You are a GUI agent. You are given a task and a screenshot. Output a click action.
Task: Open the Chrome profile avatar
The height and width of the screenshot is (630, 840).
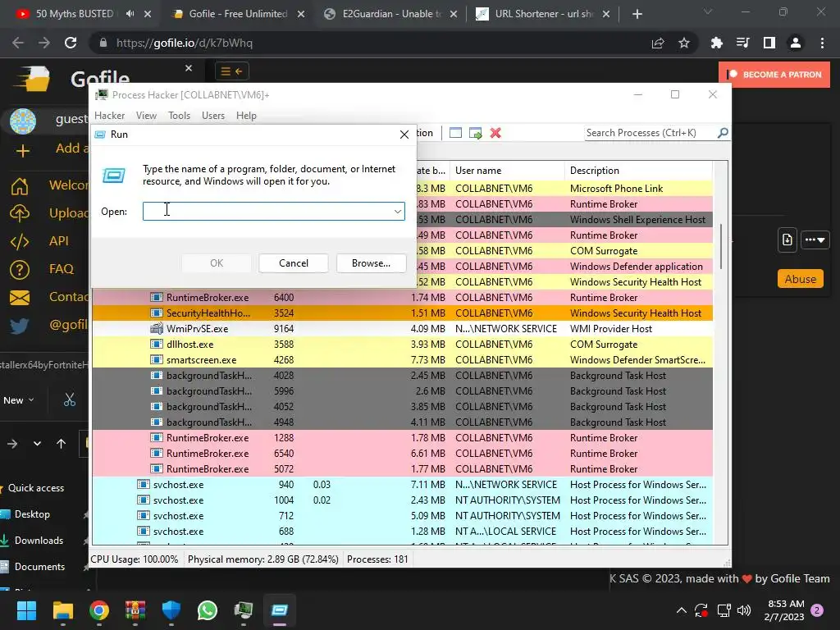point(796,43)
